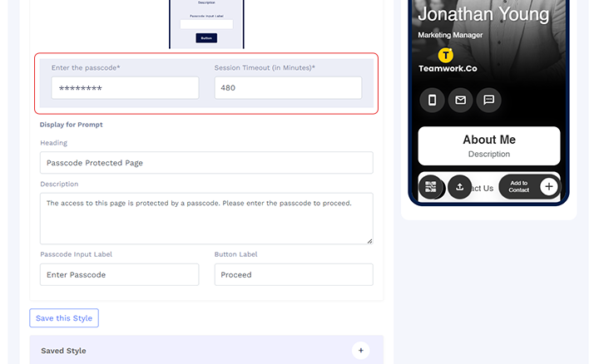The height and width of the screenshot is (364, 599).
Task: Open the QR code icon in preview
Action: [x=431, y=187]
